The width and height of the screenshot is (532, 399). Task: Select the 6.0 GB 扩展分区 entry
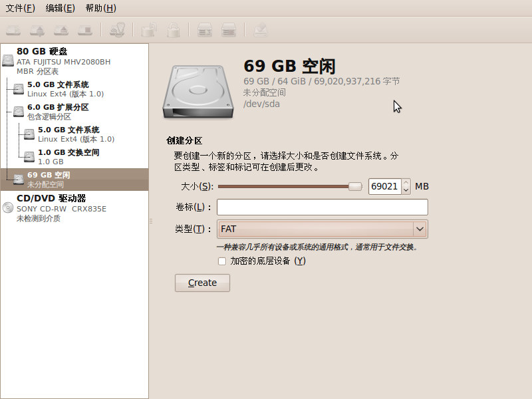tap(74, 112)
